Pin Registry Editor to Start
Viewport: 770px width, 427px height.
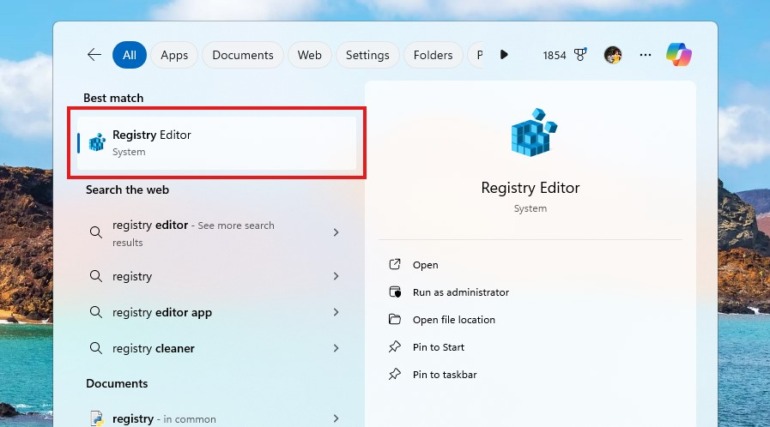pyautogui.click(x=438, y=347)
